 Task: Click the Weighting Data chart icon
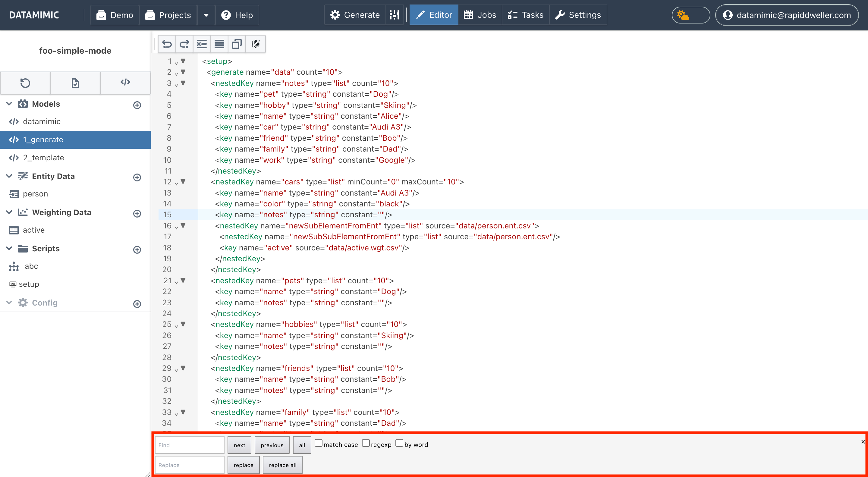point(23,212)
